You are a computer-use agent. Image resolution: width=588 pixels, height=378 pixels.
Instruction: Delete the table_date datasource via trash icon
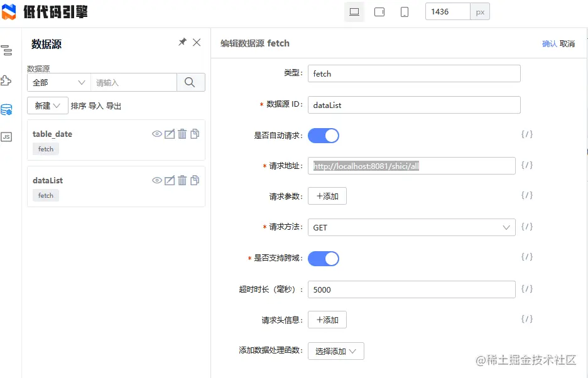182,134
